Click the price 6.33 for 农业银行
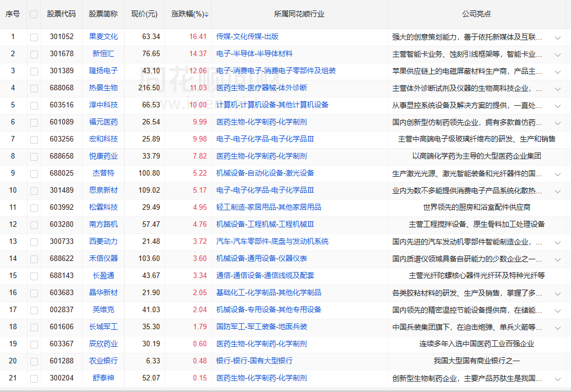 [153, 361]
